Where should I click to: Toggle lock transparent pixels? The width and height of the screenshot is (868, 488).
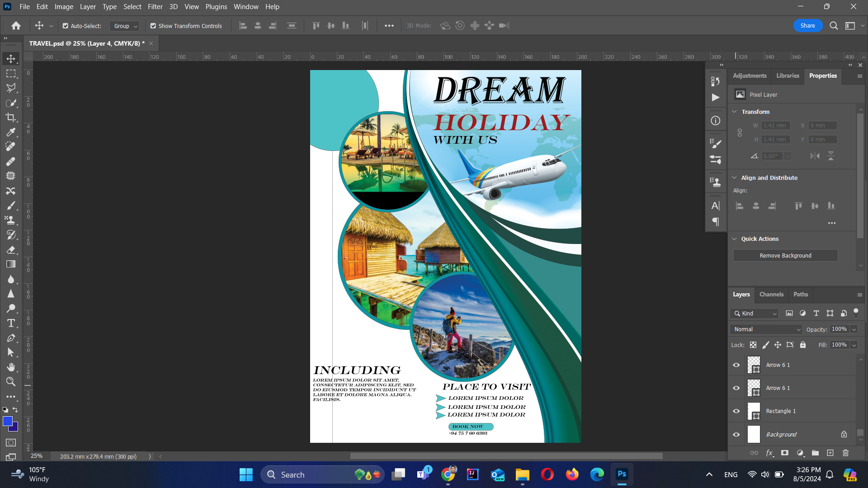[753, 345]
